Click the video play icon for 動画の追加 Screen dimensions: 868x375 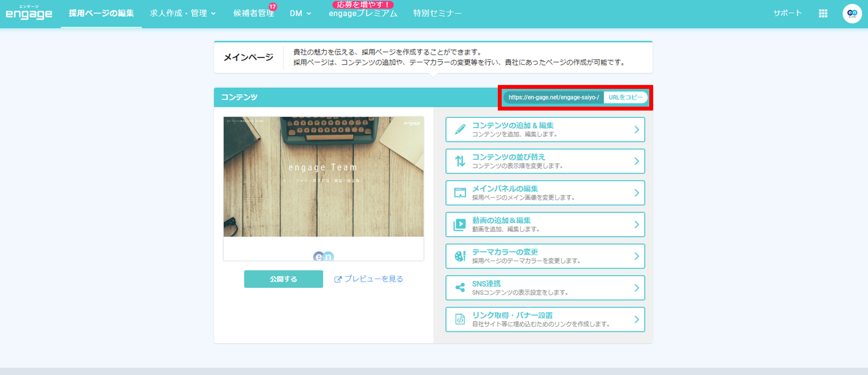[x=460, y=224]
